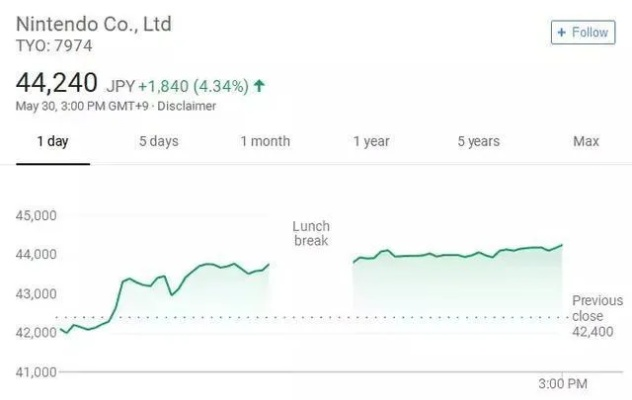The image size is (632, 400).
Task: Click the Follow button
Action: point(581,32)
